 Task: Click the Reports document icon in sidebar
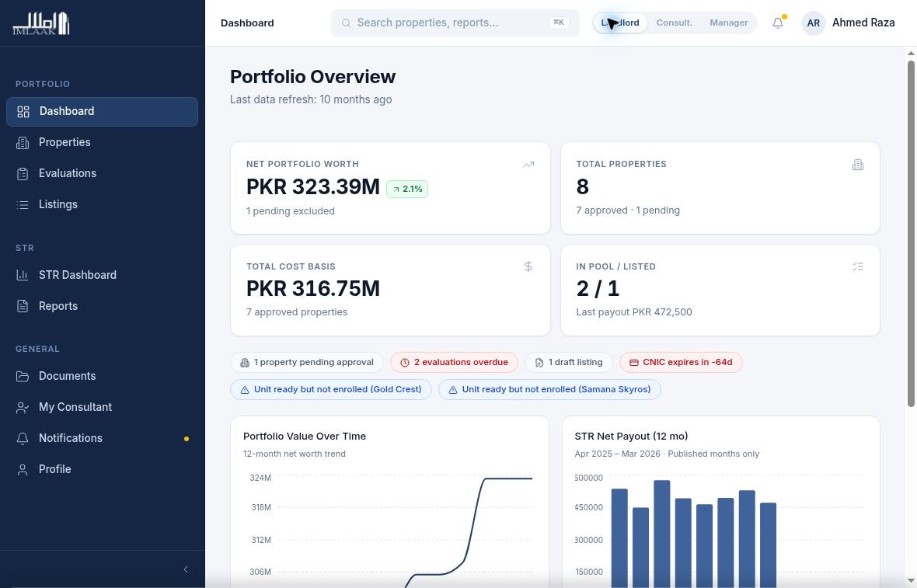[x=23, y=306]
